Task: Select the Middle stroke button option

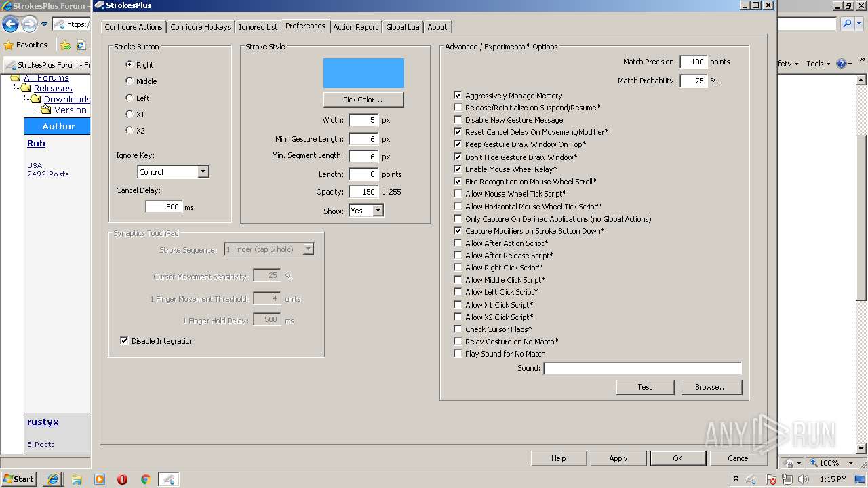Action: click(130, 81)
